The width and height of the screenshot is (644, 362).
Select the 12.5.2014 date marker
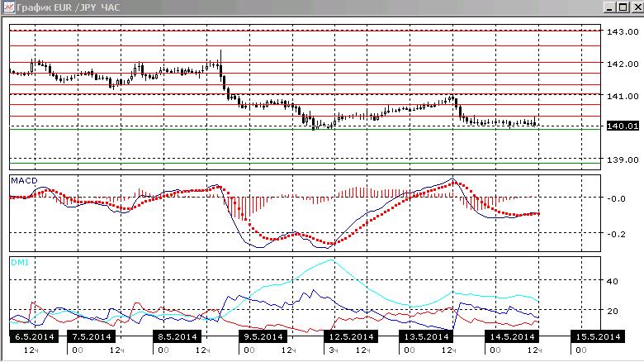point(351,337)
